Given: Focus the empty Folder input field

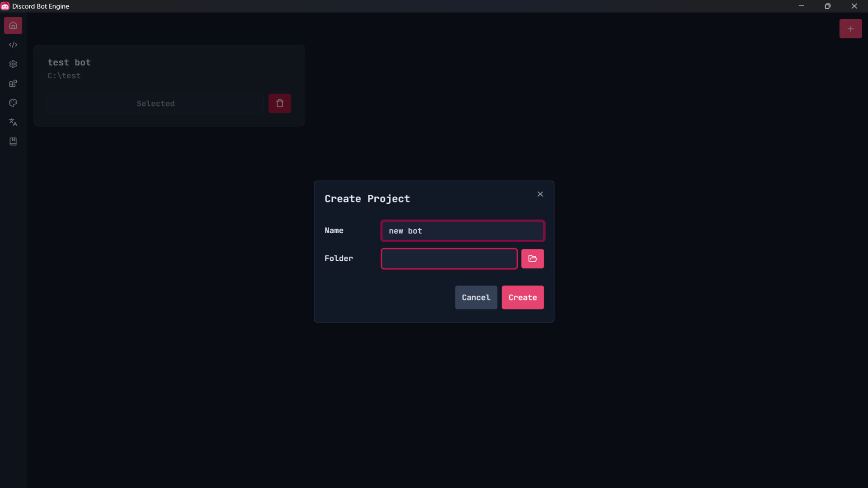Looking at the screenshot, I should (x=448, y=258).
